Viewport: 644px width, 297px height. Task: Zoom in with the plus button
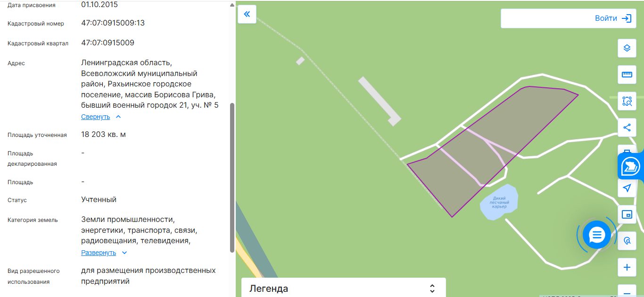(x=627, y=267)
